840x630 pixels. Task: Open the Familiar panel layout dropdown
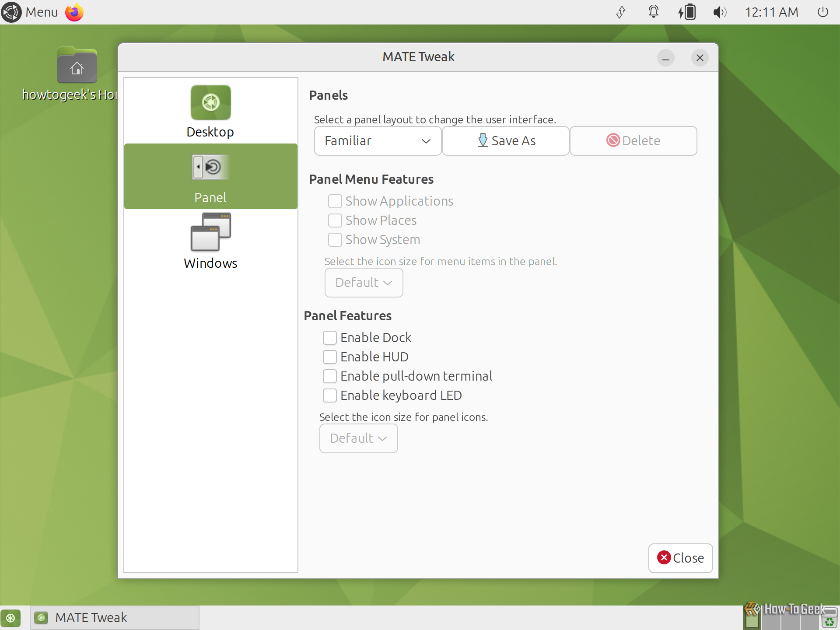378,141
